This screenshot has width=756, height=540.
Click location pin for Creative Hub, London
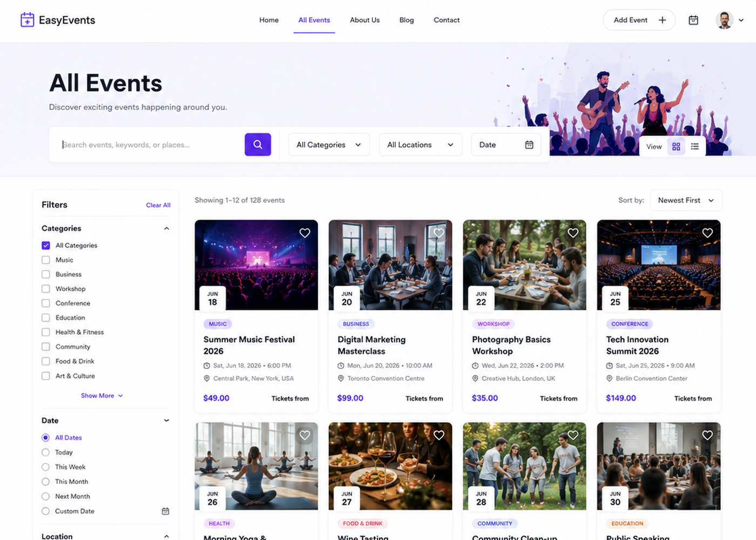click(475, 379)
